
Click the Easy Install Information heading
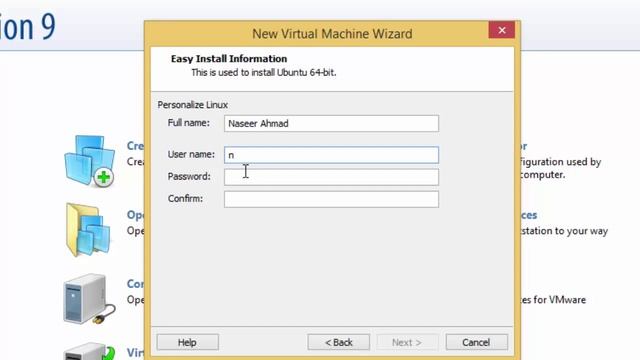point(229,59)
